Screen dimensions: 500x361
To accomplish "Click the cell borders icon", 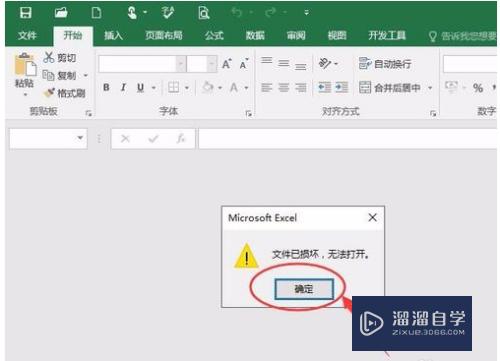I will 173,88.
